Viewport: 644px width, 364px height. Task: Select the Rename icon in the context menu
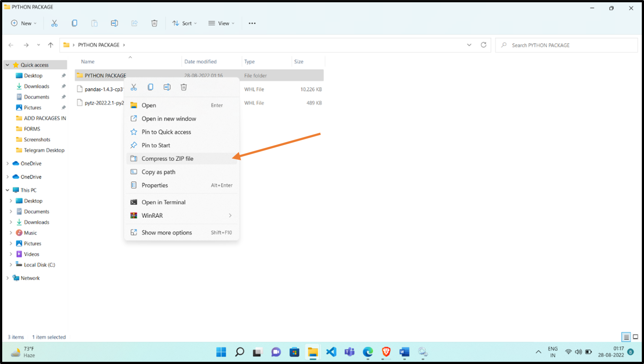167,87
